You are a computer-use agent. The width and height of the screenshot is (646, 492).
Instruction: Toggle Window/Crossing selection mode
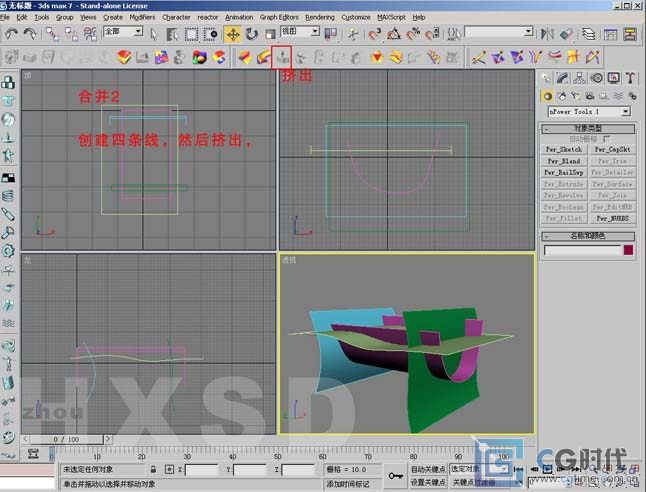tap(211, 35)
